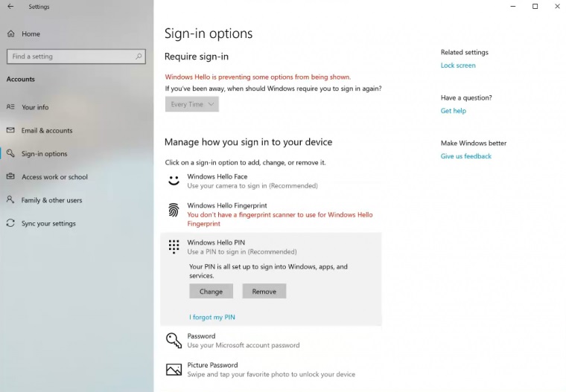Screen dimensions: 566x392
Task: Click the Sign-in options key icon in sidebar
Action: click(x=10, y=153)
